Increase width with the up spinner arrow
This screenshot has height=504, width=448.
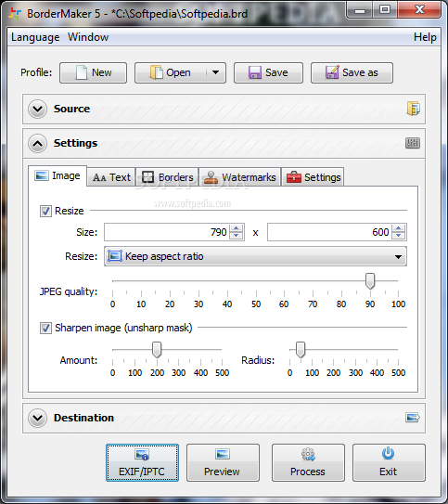(x=237, y=228)
